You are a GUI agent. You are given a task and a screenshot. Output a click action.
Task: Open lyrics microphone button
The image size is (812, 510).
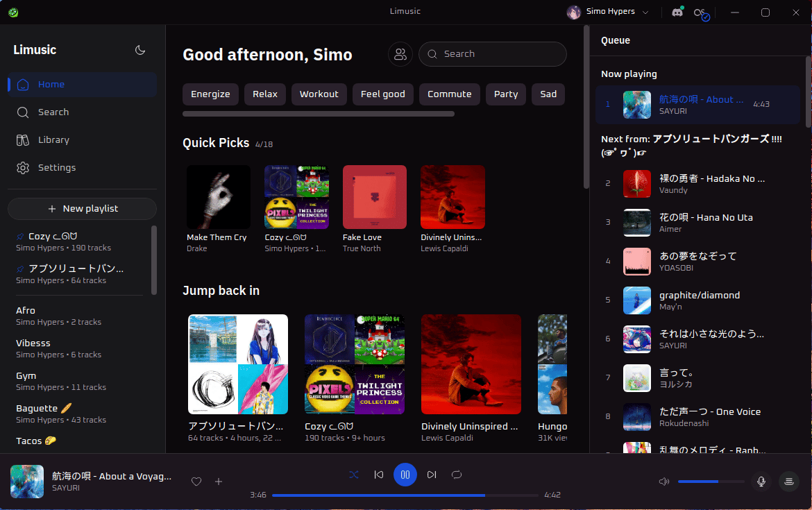coord(761,482)
